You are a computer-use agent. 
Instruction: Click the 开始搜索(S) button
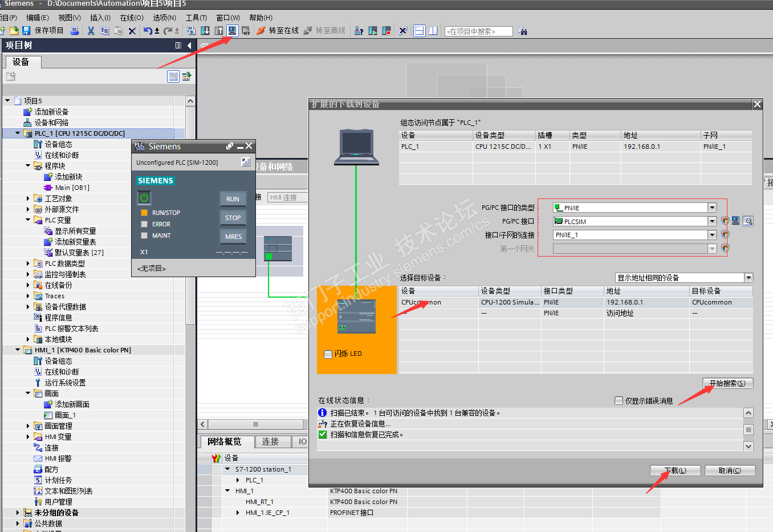point(727,383)
